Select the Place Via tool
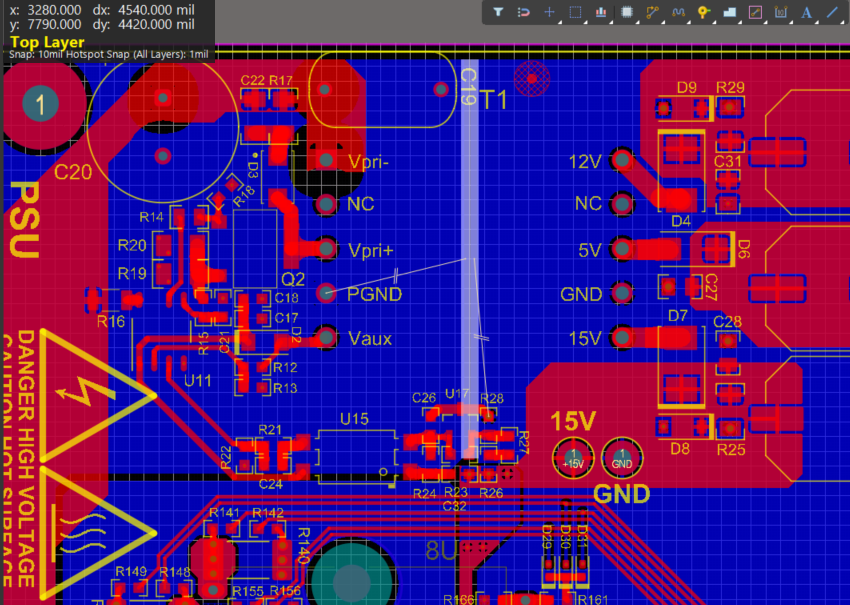The height and width of the screenshot is (605, 850). pos(704,12)
